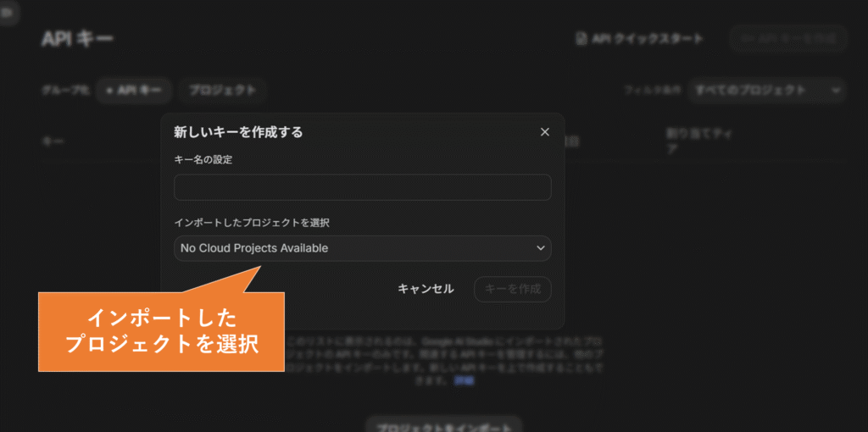
Task: Click the プロジェクトをインポート button at bottom
Action: (x=444, y=426)
